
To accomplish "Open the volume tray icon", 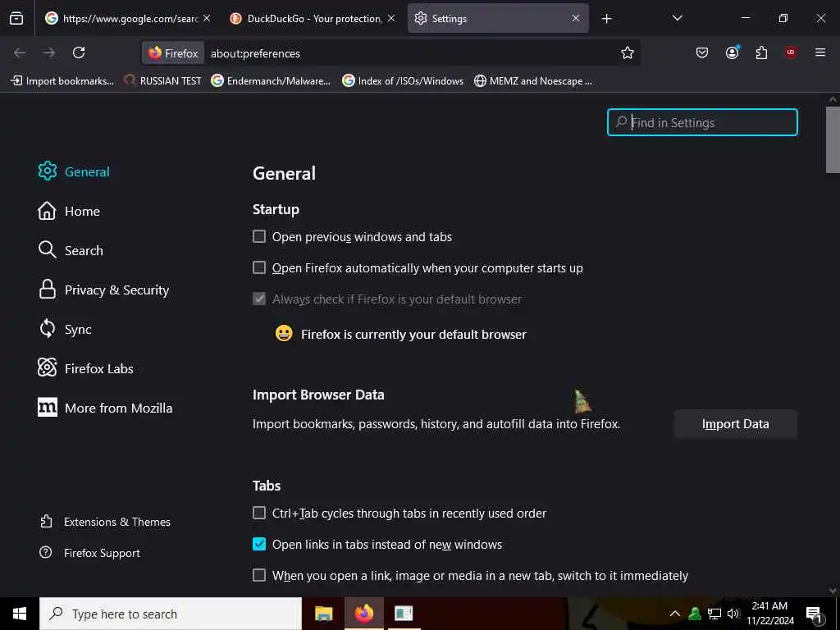I will coord(733,614).
